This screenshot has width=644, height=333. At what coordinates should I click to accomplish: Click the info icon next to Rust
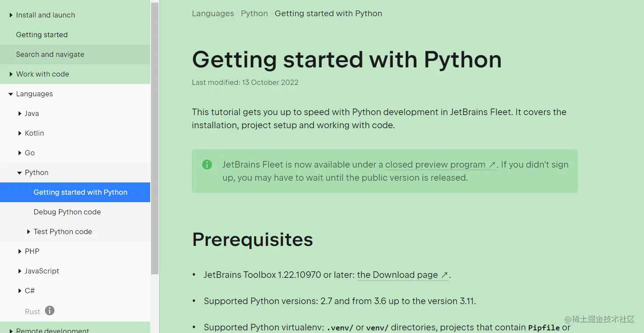pyautogui.click(x=50, y=311)
